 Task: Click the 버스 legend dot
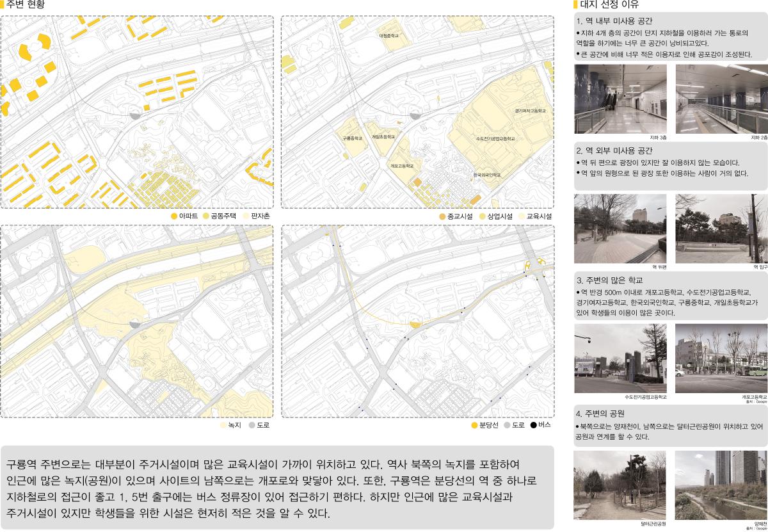click(x=534, y=424)
